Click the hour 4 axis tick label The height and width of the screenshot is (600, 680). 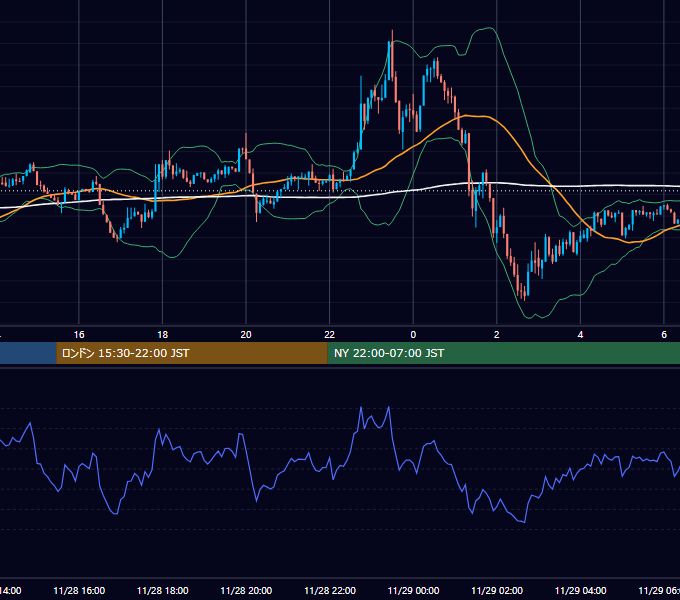[580, 335]
